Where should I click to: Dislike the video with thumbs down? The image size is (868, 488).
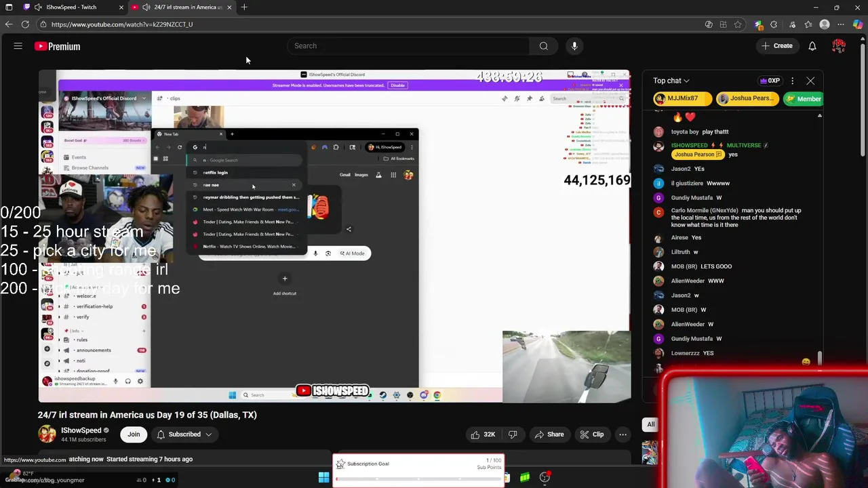click(513, 434)
